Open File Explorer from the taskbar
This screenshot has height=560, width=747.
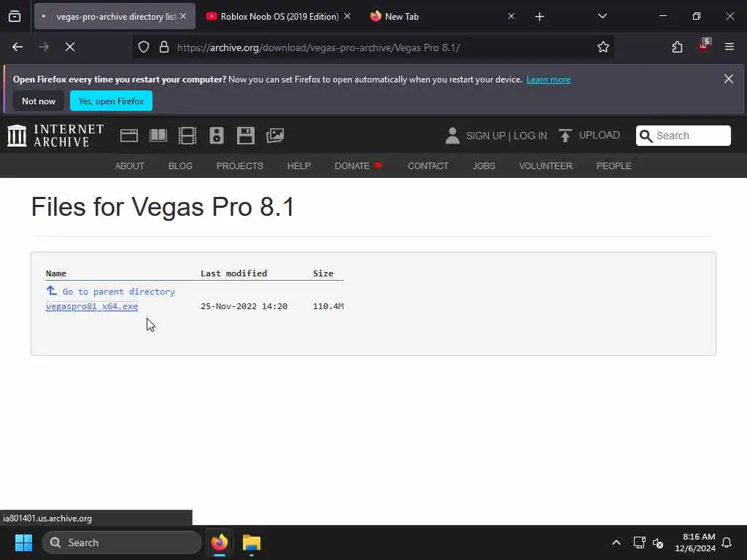pyautogui.click(x=252, y=542)
